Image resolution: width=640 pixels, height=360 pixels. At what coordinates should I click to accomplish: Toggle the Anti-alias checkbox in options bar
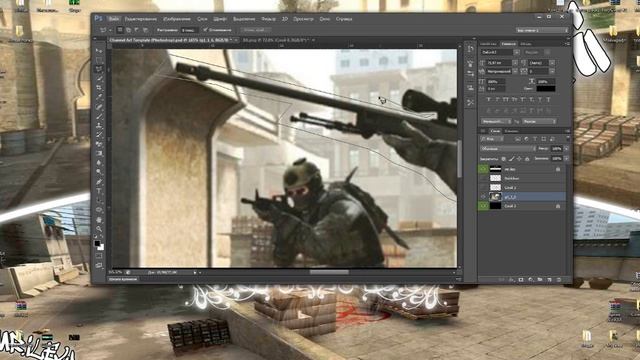coord(205,30)
